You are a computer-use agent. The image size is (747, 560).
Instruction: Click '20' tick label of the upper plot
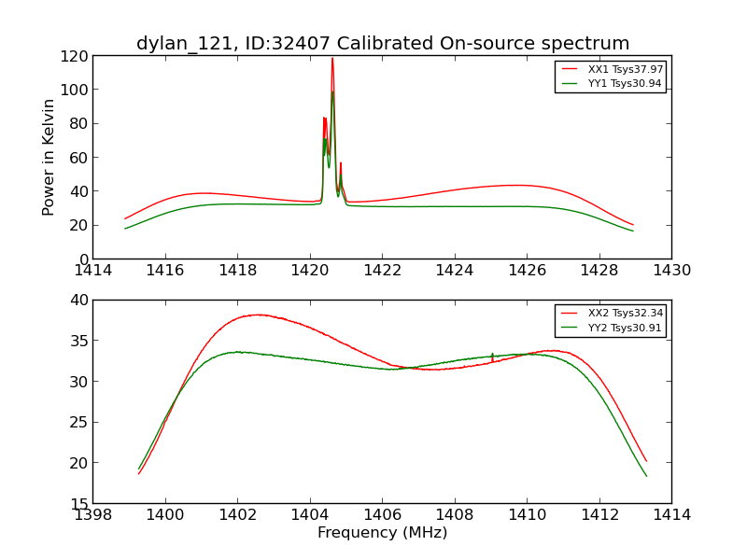79,225
